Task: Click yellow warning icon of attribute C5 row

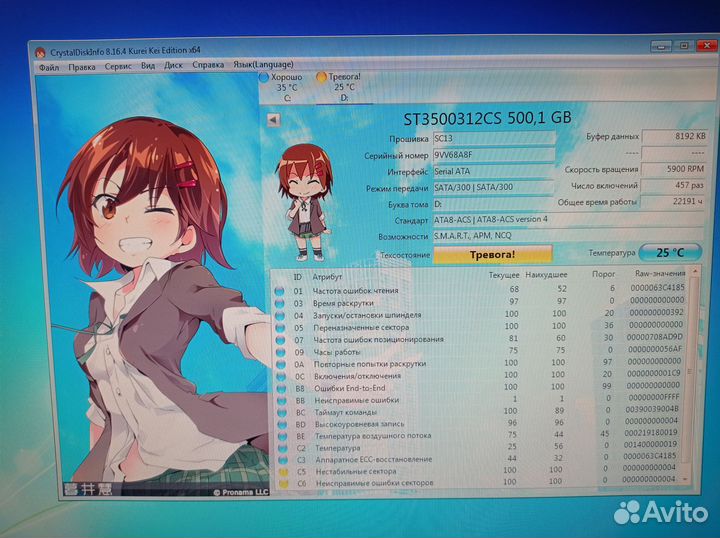Action: pyautogui.click(x=283, y=472)
